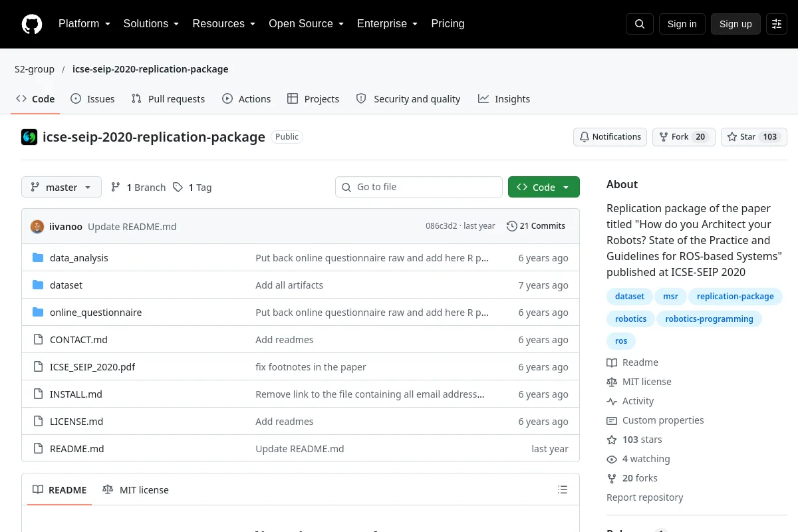The height and width of the screenshot is (532, 798).
Task: Star the repository with Star button
Action: 754,137
